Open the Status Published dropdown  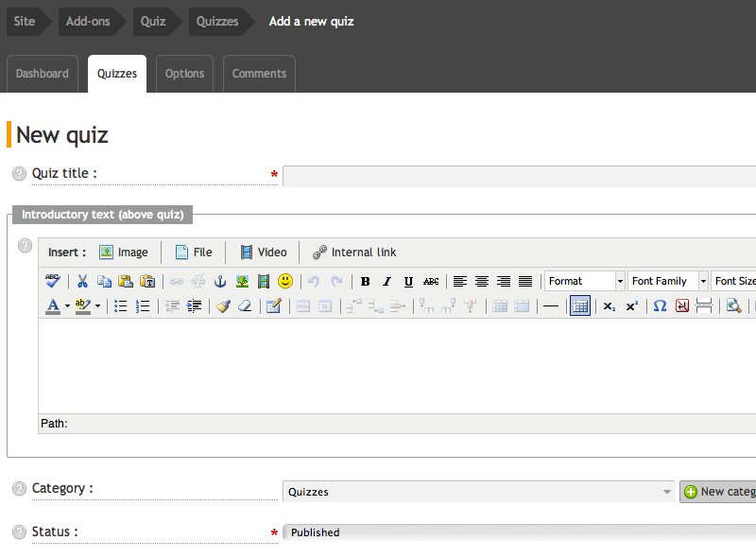519,532
